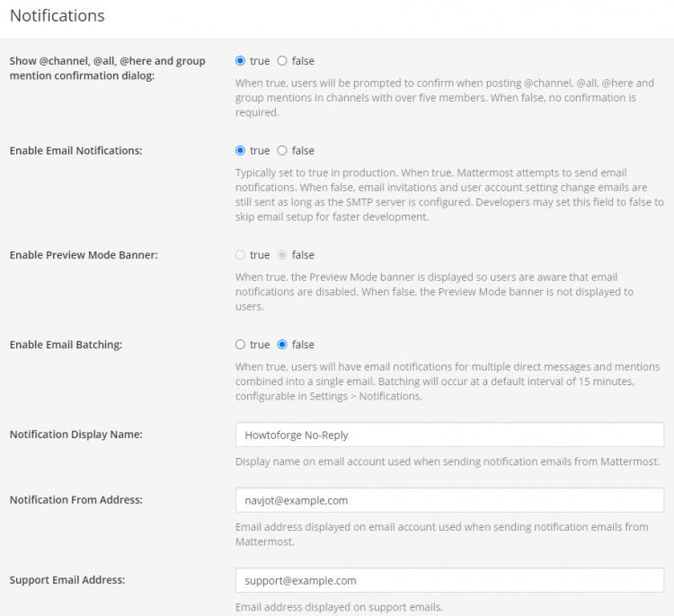Choose false for Enable Preview Mode Banner
This screenshot has height=616, width=674.
(x=282, y=255)
